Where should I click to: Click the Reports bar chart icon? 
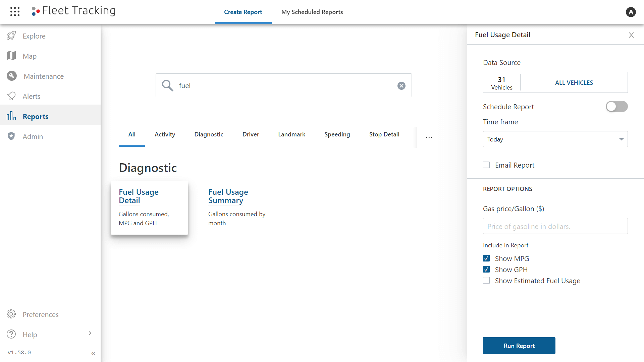click(11, 116)
